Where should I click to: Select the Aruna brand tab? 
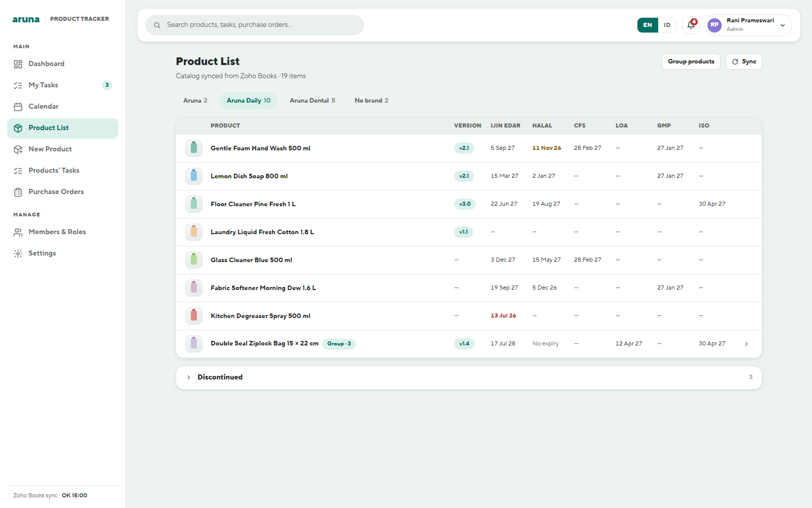click(x=195, y=101)
